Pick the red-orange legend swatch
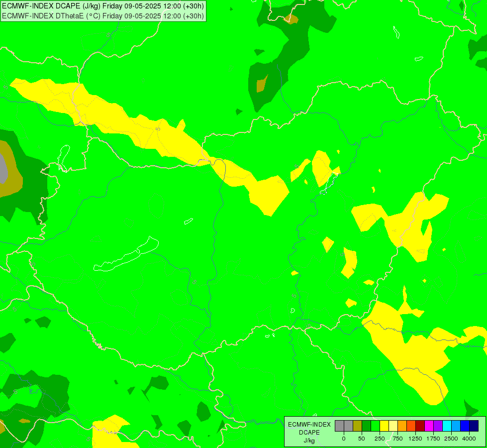Viewport: 487px width, 448px height. coord(411,426)
